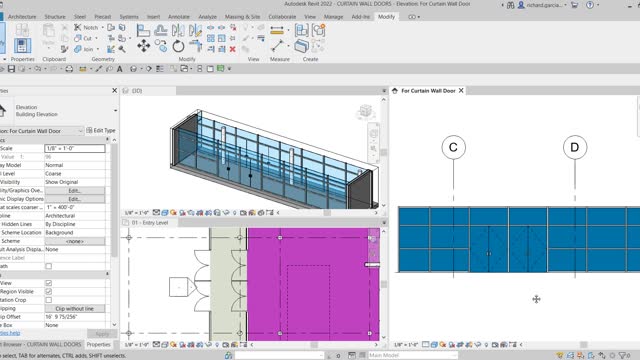
Task: Expand the Join tool dropdown arrow
Action: [x=98, y=49]
